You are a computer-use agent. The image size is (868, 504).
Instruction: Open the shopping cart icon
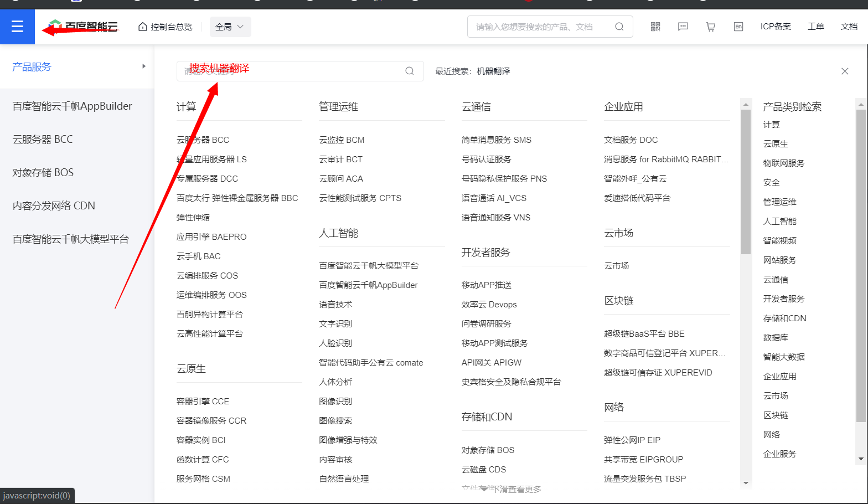click(711, 27)
